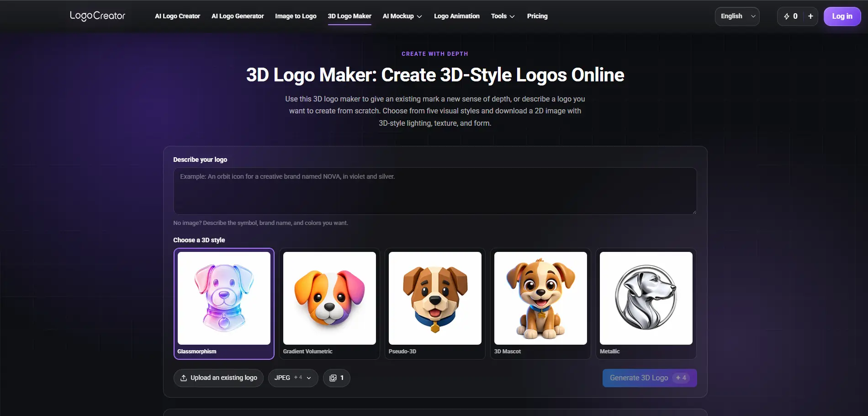Click the Log in button

click(842, 16)
